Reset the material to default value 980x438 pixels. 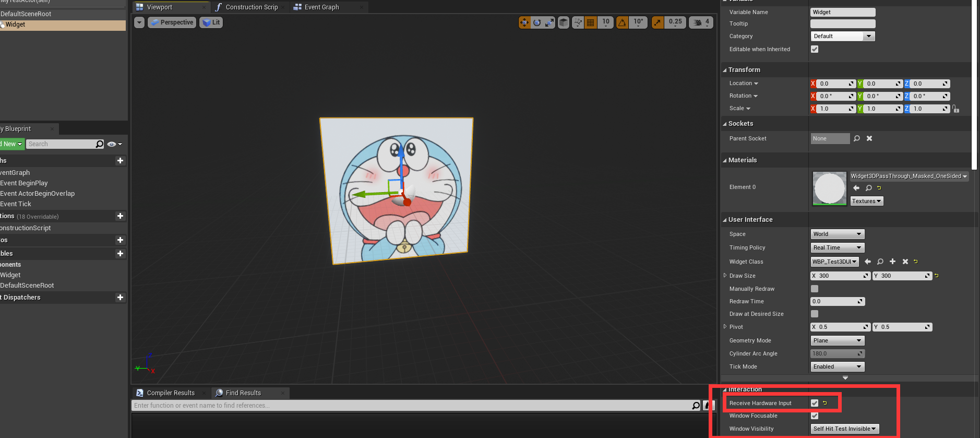(x=879, y=188)
